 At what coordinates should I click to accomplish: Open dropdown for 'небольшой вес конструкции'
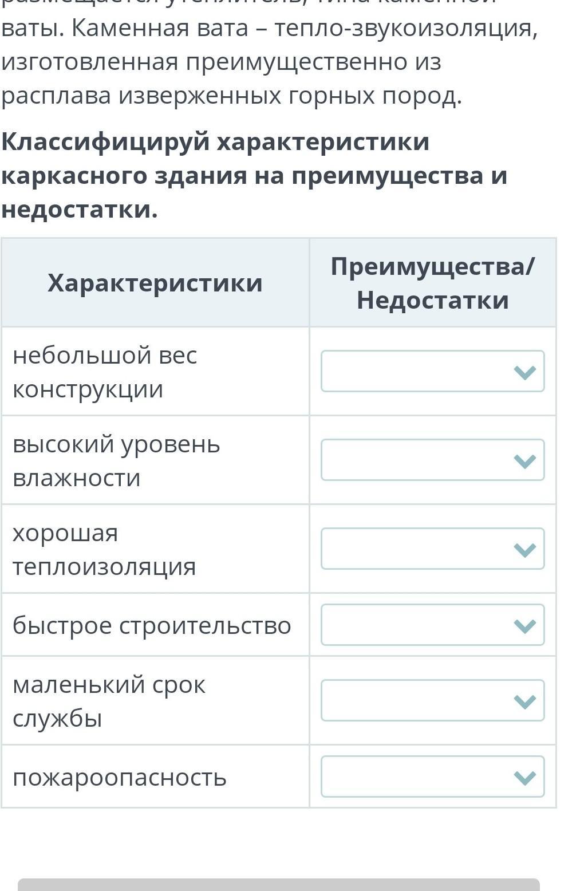432,371
